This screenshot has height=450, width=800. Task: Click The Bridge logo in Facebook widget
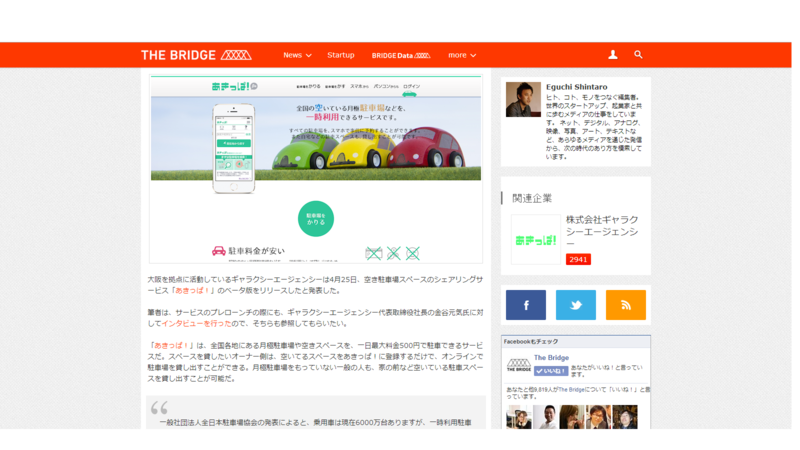(x=518, y=365)
